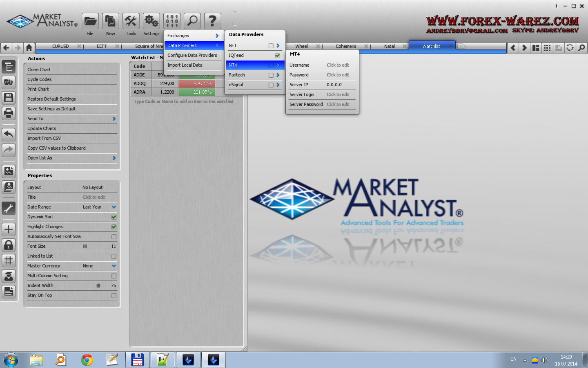588x368 pixels.
Task: Click the Help question mark icon
Action: pos(212,21)
